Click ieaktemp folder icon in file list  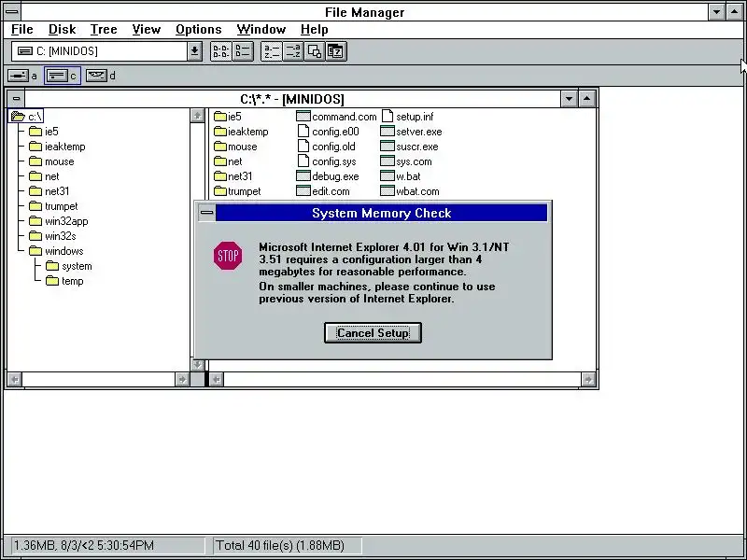click(x=220, y=132)
